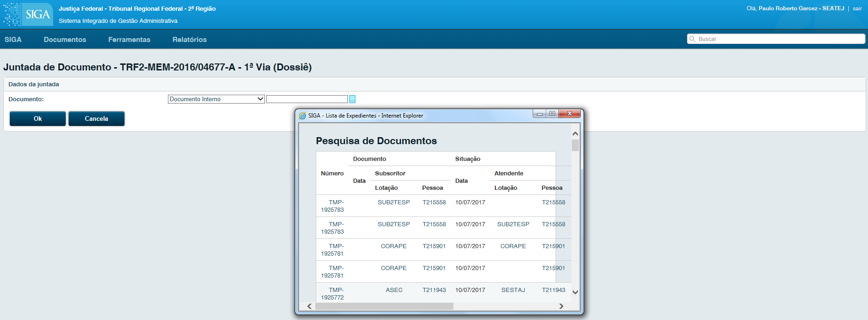Click the search magnifier icon in Buscar
868x320 pixels.
[x=693, y=39]
